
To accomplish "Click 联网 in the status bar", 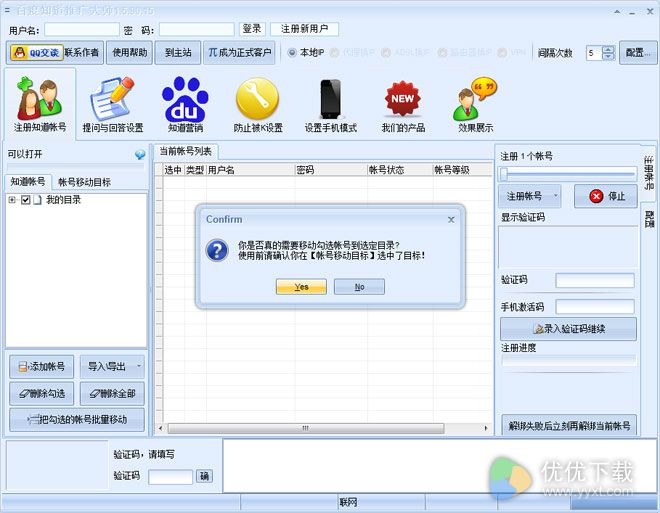I will tap(349, 502).
